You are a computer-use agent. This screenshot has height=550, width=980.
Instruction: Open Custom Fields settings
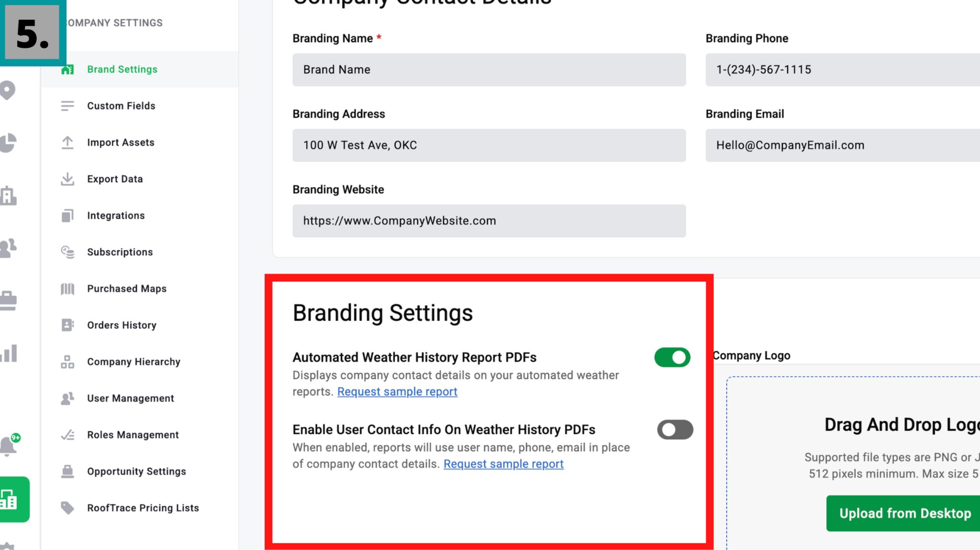pos(121,106)
